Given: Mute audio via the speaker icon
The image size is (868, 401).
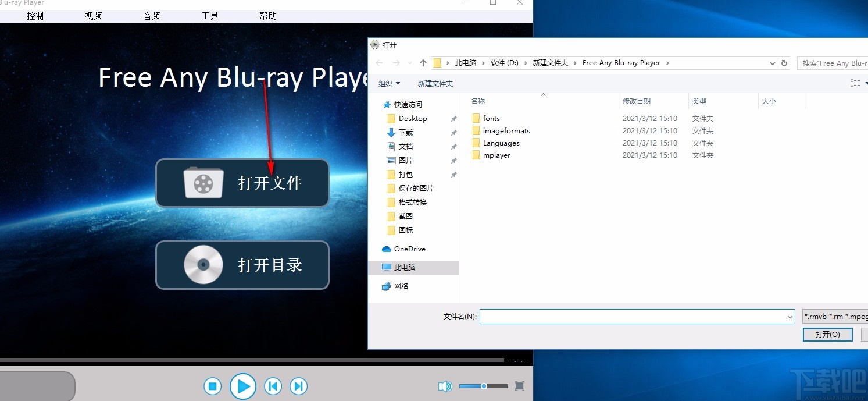Looking at the screenshot, I should pyautogui.click(x=445, y=386).
